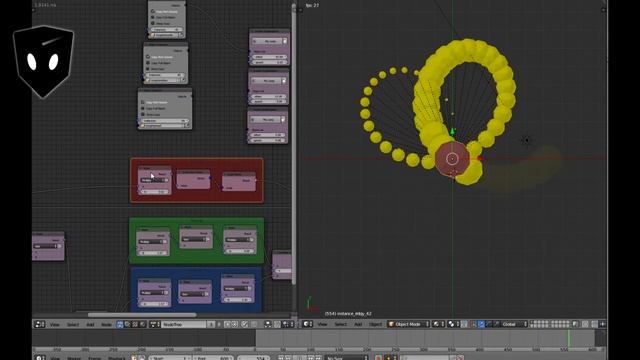Open operation dropdown of first blue-frame node
The height and width of the screenshot is (360, 640).
pos(154,293)
